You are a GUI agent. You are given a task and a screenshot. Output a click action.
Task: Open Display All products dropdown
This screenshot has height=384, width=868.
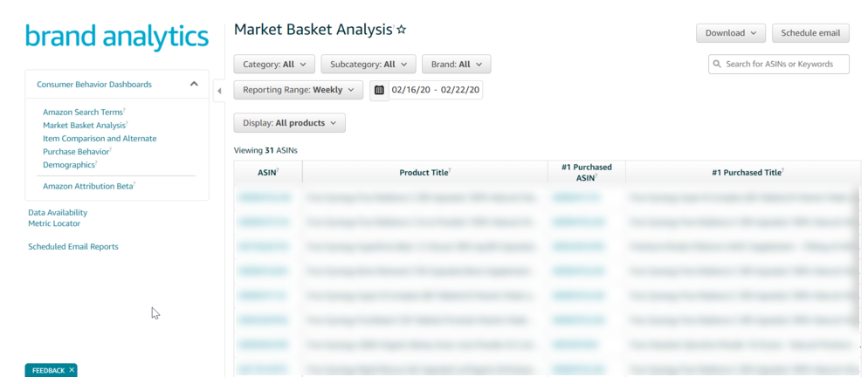290,123
